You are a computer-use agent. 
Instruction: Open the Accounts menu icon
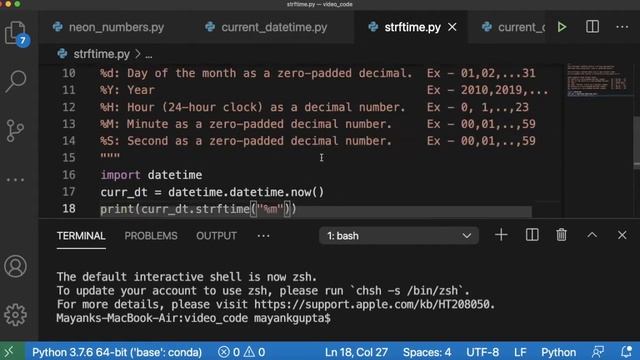pos(16,267)
